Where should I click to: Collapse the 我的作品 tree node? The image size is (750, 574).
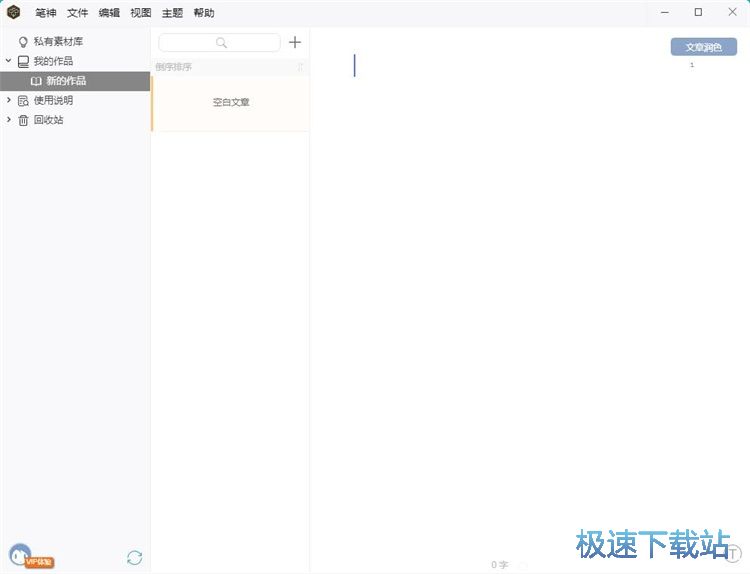point(8,61)
